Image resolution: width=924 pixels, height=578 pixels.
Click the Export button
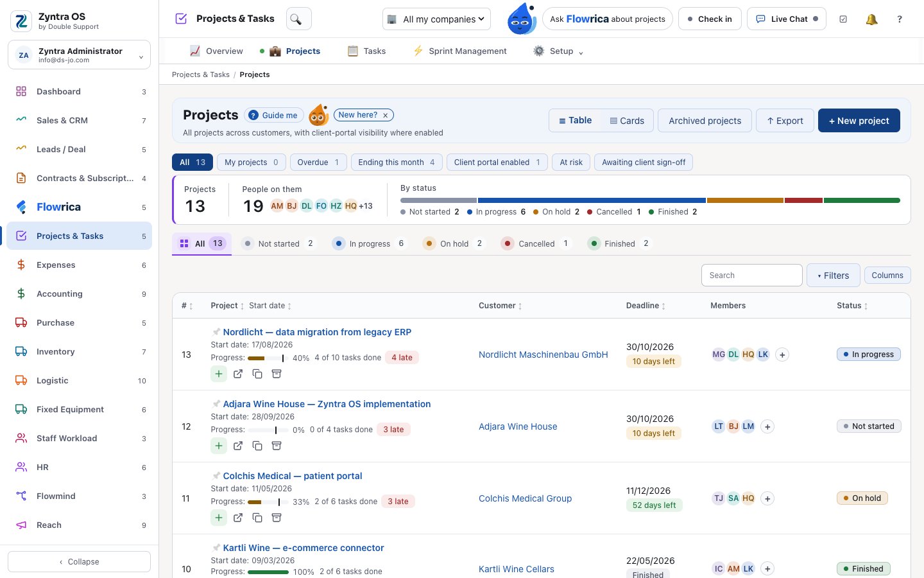(785, 121)
